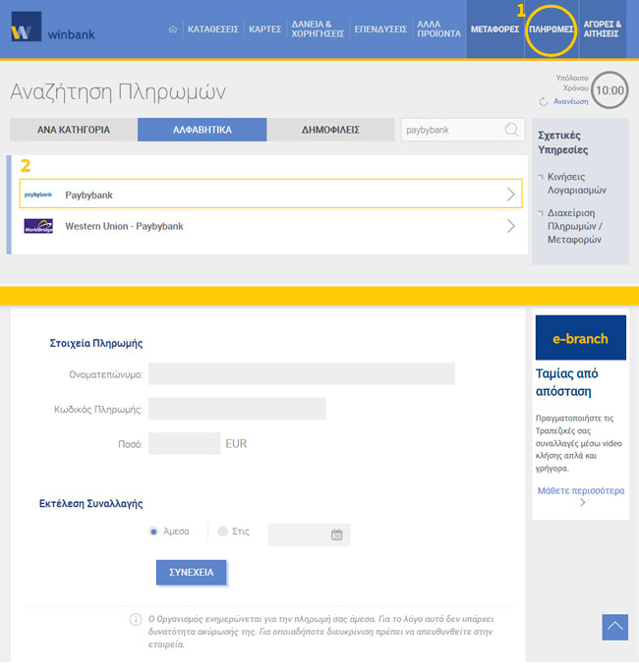Click the search magnifier icon
The image size is (639, 672).
511,130
